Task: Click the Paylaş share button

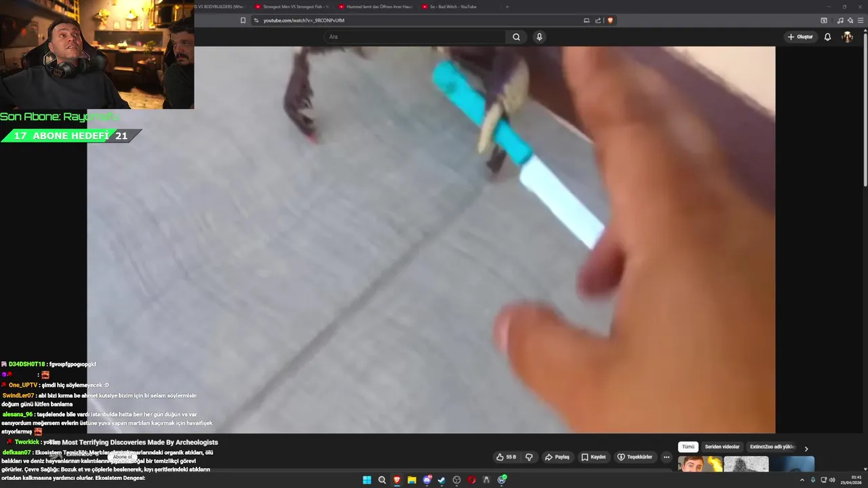Action: (557, 457)
